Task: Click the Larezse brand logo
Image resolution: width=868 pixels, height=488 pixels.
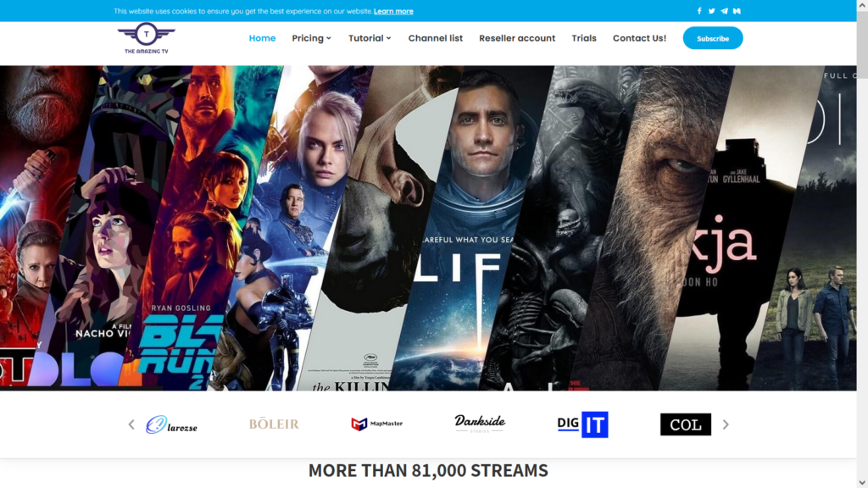Action: 171,424
